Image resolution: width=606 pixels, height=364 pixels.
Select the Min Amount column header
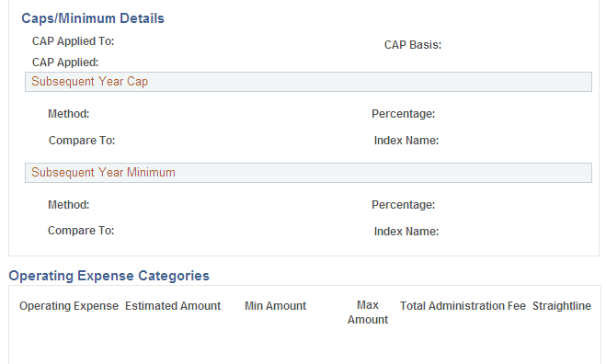275,306
